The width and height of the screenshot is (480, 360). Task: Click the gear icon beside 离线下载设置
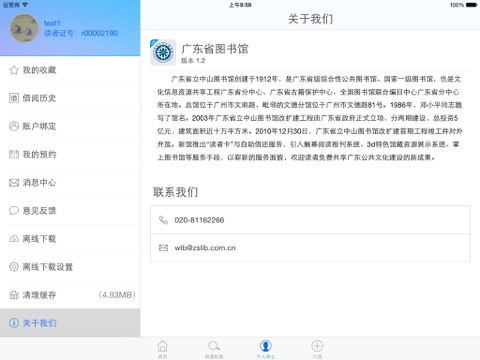pyautogui.click(x=14, y=267)
